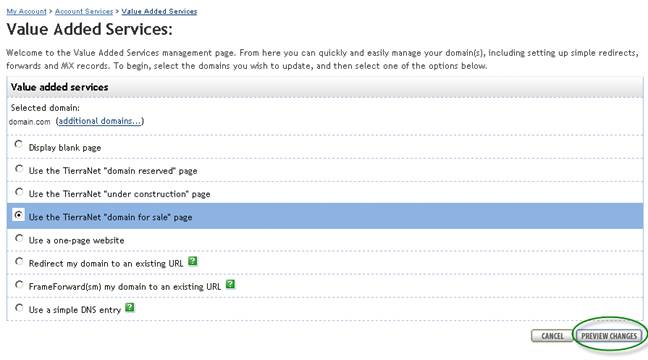
Task: Click the "Use a one-page website" label text
Action: click(x=76, y=240)
